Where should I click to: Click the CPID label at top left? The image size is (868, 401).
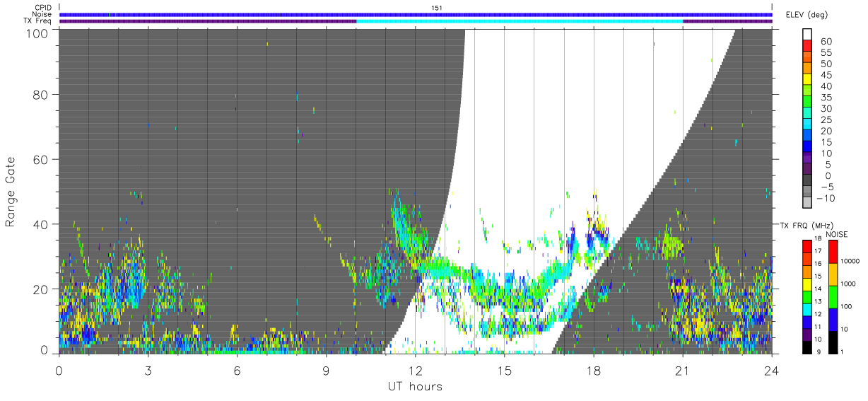coord(43,8)
